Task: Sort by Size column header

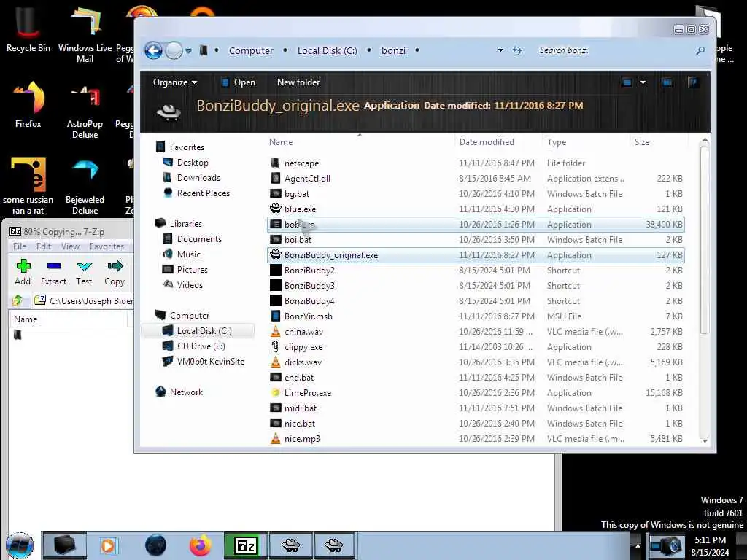Action: pos(642,142)
